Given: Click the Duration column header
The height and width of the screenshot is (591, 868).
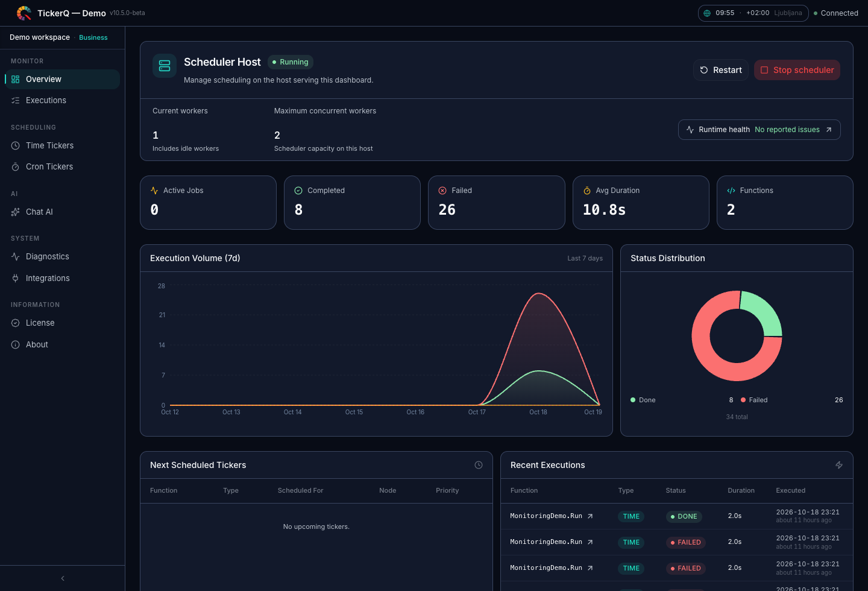Looking at the screenshot, I should coord(741,491).
